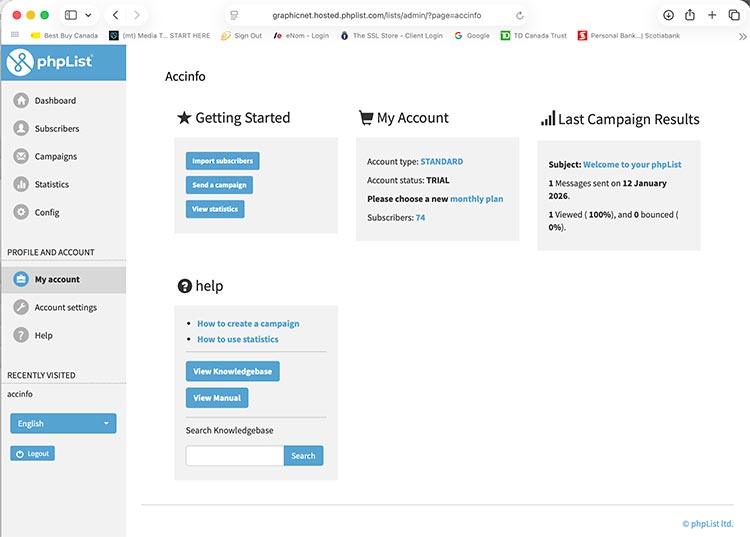Show hidden bookmarks with the overflow chevron
This screenshot has width=750, height=537.
[742, 36]
